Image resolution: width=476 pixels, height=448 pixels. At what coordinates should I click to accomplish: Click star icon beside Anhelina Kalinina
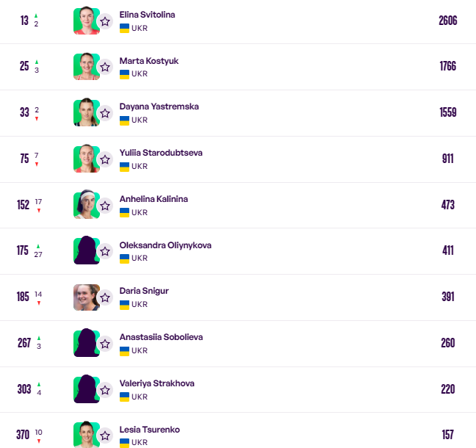[105, 206]
